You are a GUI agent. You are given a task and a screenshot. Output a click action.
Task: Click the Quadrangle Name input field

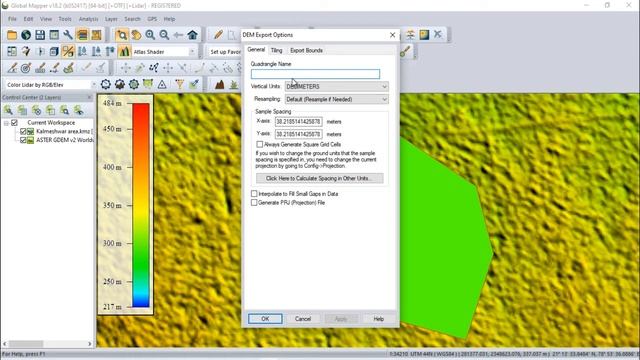coord(316,74)
